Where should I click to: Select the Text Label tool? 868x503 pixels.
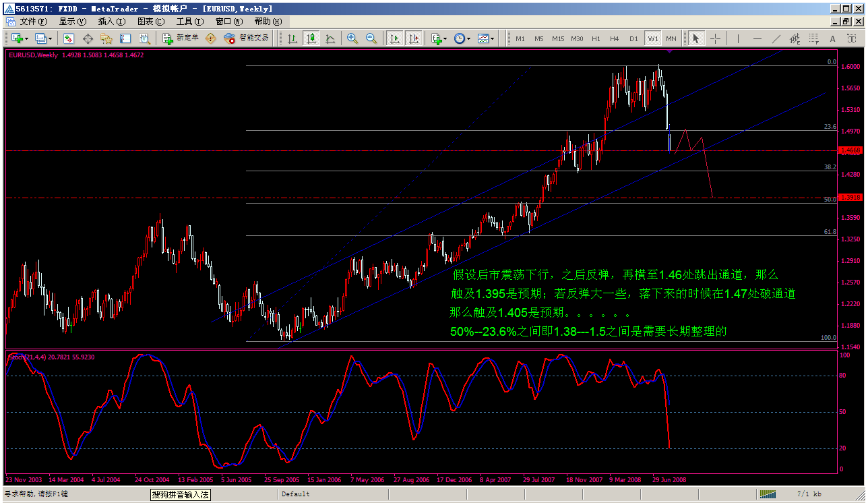850,38
